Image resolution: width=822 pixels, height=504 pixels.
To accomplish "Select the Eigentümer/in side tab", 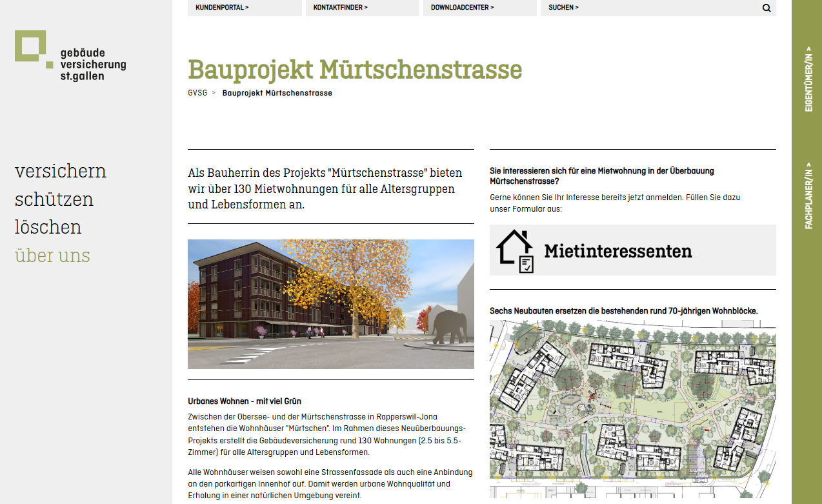I will (x=808, y=79).
